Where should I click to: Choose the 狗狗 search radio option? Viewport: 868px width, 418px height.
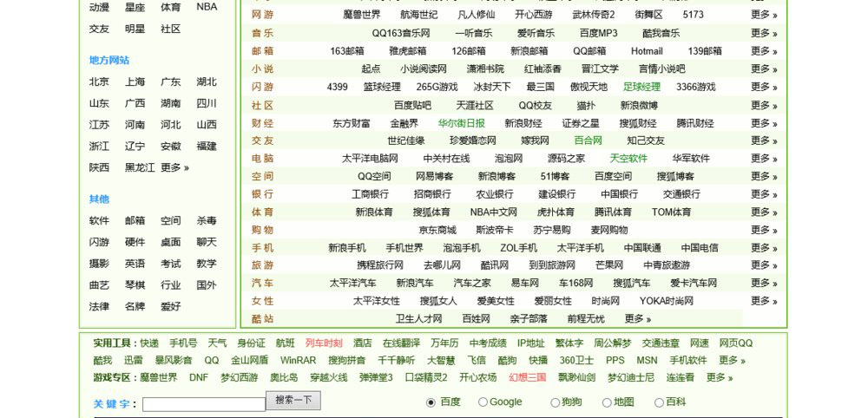555,402
